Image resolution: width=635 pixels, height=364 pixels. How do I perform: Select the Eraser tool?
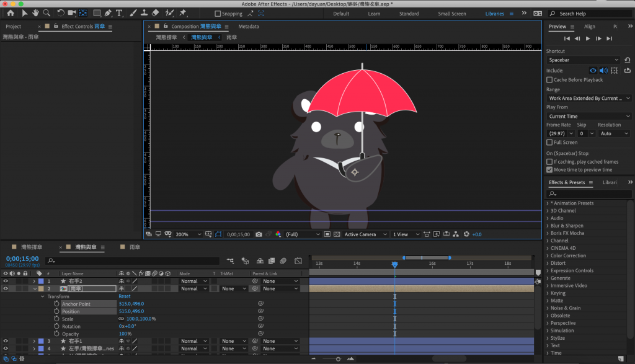[x=156, y=13]
